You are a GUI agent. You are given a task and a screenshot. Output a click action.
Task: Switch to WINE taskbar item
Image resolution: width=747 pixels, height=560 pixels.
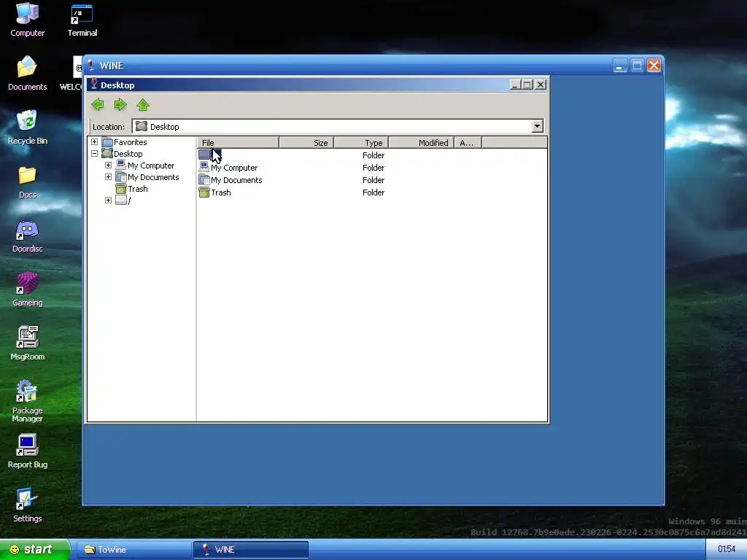click(x=251, y=550)
